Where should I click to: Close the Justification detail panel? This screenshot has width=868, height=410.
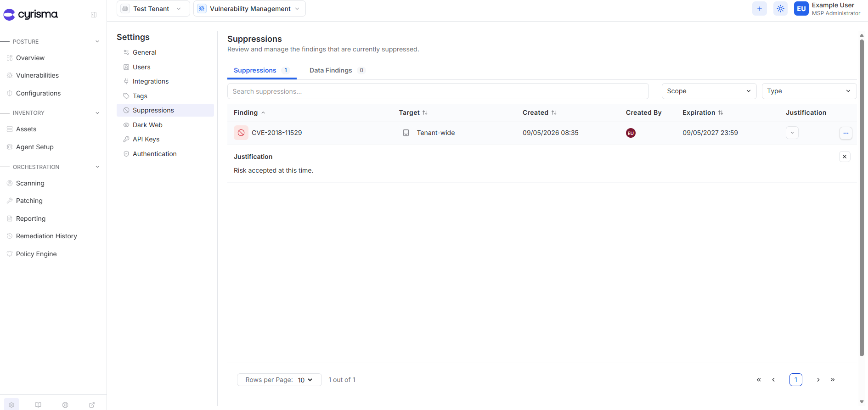[x=845, y=157]
